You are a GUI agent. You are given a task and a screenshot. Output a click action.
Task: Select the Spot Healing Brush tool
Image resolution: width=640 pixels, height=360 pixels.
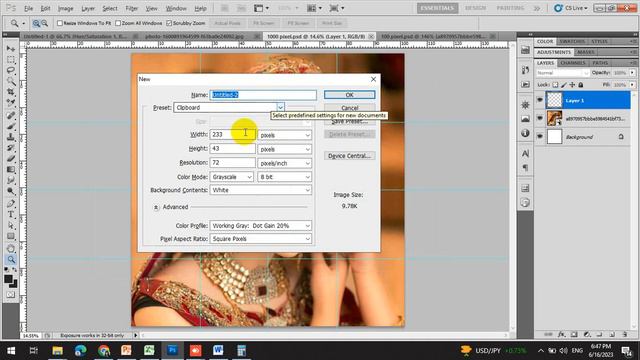point(11,116)
